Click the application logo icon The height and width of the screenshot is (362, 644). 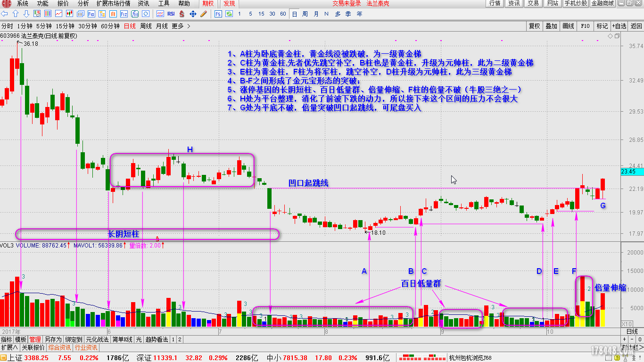[x=6, y=3]
